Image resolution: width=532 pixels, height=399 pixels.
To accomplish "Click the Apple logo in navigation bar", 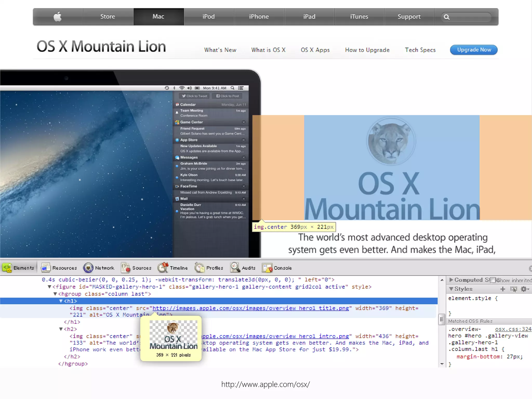I will click(x=58, y=17).
